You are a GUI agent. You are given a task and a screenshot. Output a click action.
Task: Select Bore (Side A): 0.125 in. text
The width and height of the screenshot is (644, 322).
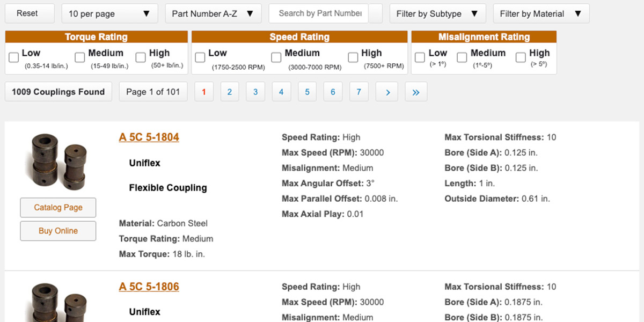(x=491, y=152)
